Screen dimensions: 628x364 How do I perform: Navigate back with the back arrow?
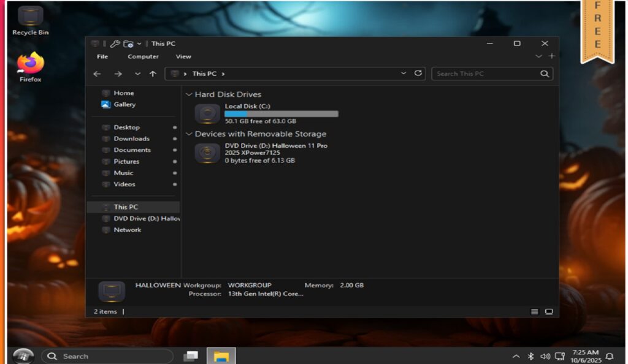coord(97,74)
